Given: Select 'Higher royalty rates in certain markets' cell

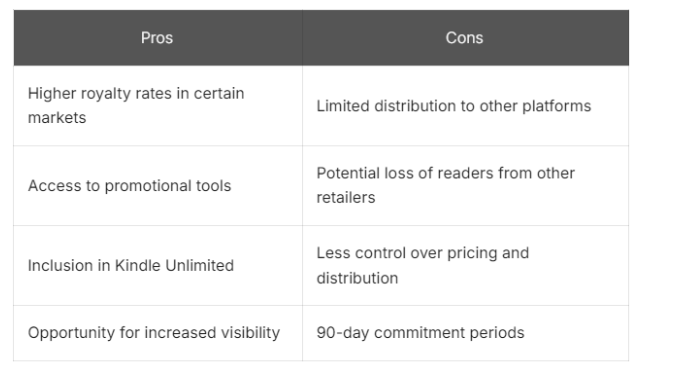Looking at the screenshot, I should tap(158, 106).
